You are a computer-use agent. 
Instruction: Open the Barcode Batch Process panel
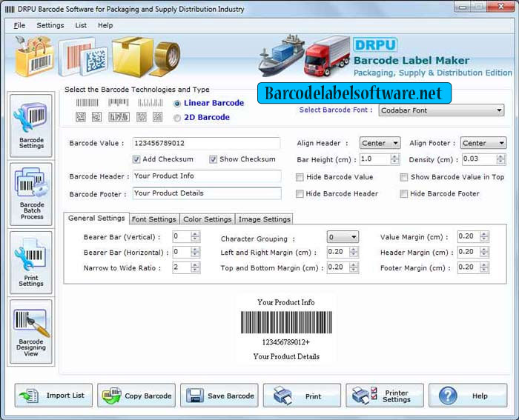pos(31,194)
